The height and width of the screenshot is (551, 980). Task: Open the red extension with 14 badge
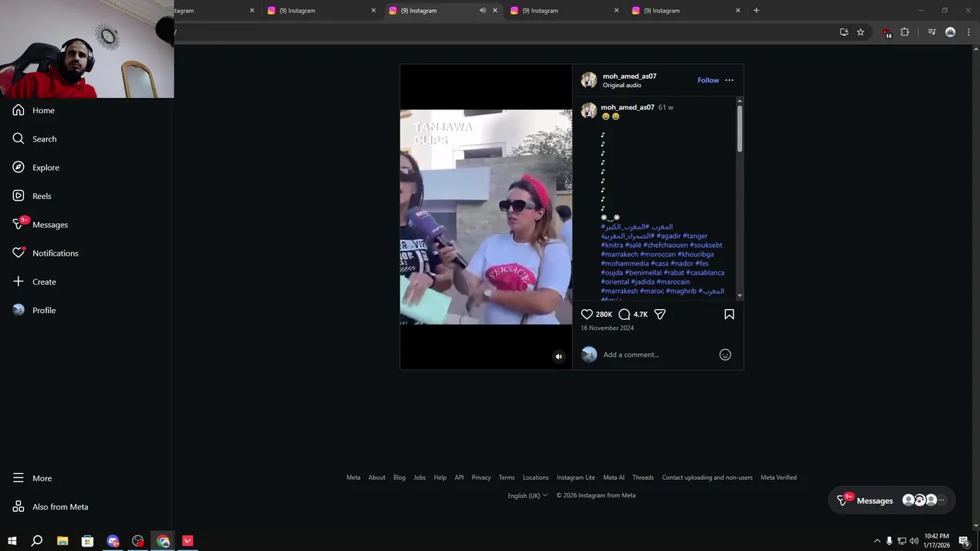point(887,33)
